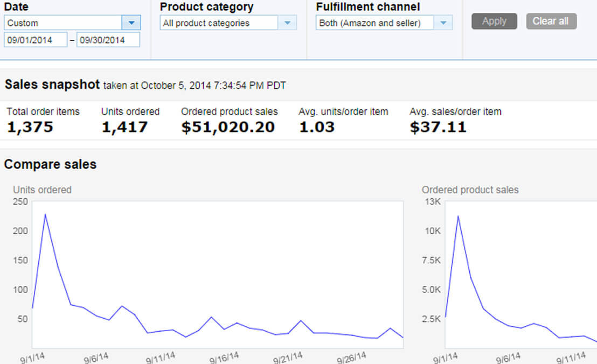597x364 pixels.
Task: Click the Ordered product sales chart peak
Action: coord(457,216)
